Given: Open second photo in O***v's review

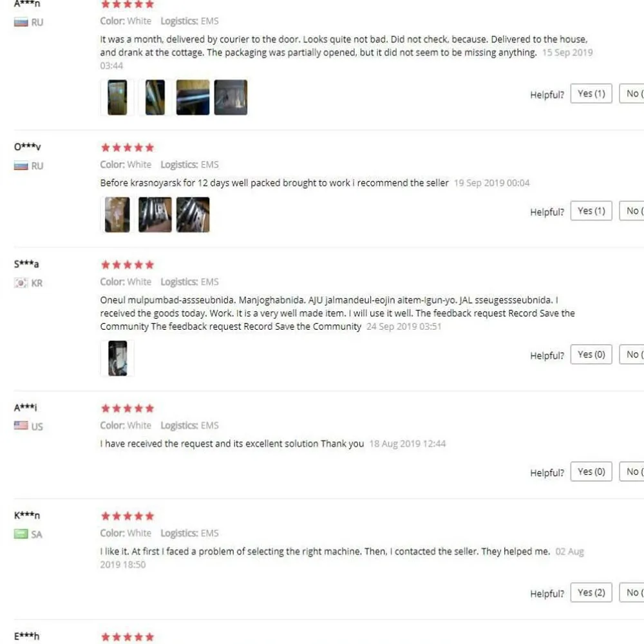Looking at the screenshot, I should pos(155,214).
